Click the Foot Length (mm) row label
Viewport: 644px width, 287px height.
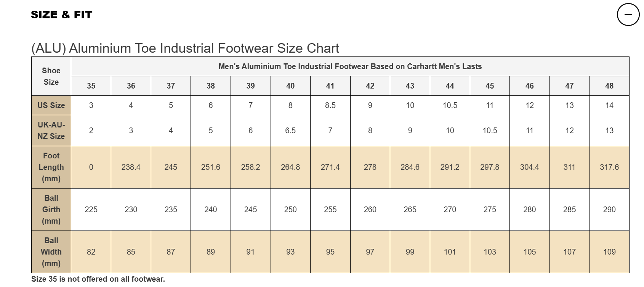[x=51, y=167]
